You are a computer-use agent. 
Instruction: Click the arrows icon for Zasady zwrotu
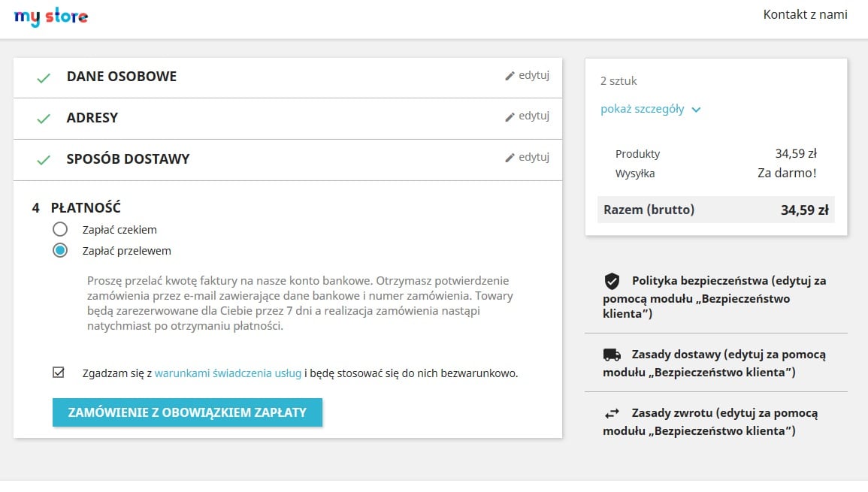612,413
